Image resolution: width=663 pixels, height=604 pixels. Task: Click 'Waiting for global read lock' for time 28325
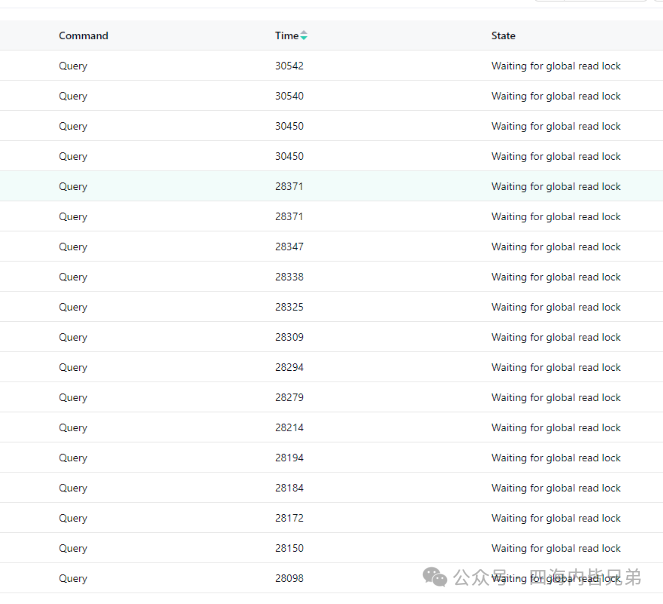[x=556, y=307]
